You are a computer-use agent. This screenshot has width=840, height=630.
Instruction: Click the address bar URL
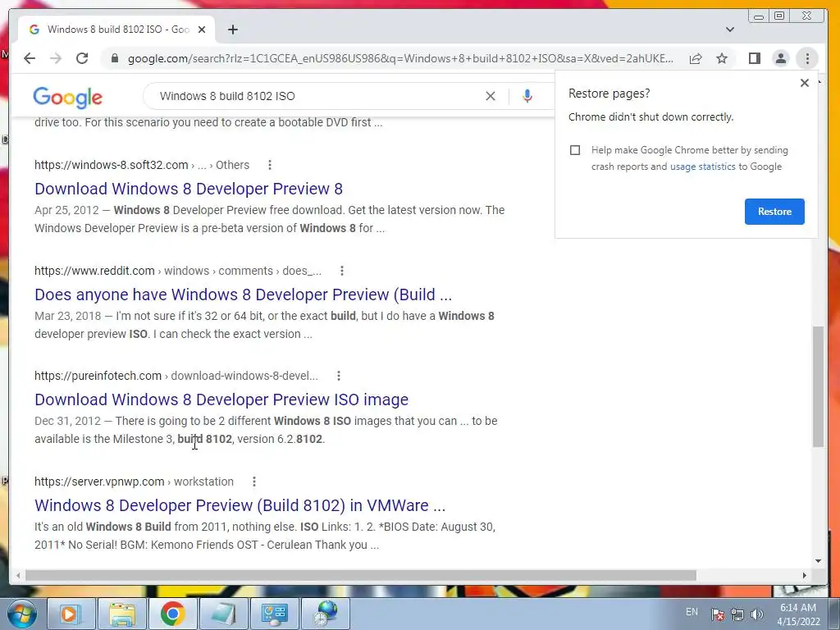400,58
